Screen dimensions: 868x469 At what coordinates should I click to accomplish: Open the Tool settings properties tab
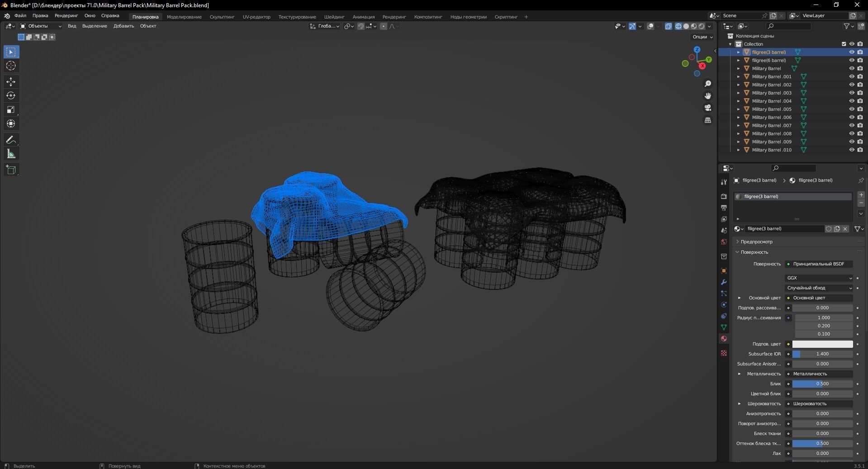coord(724,182)
